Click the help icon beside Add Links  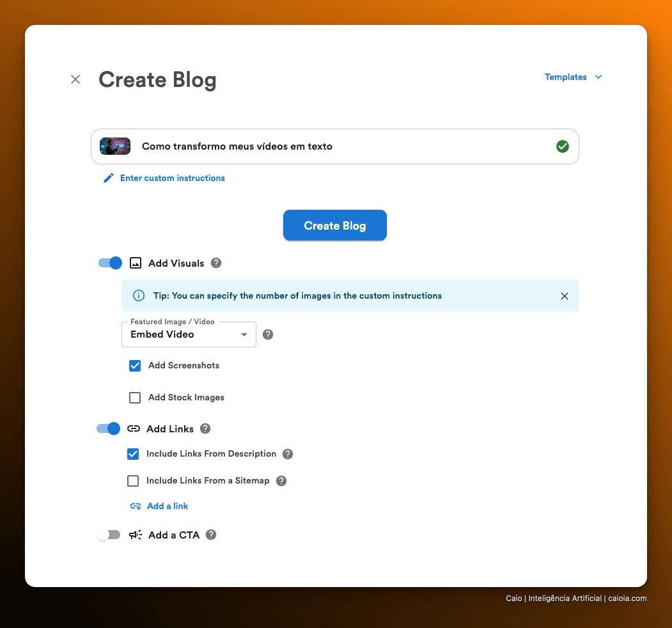pyautogui.click(x=205, y=428)
